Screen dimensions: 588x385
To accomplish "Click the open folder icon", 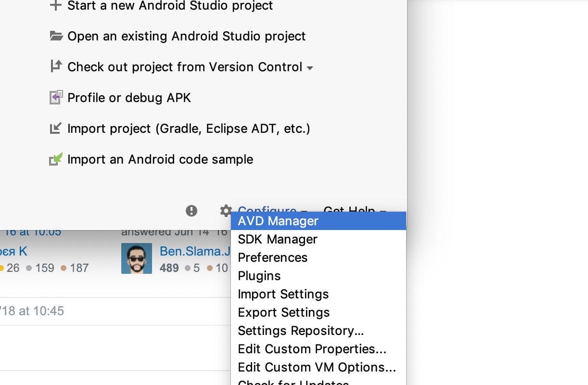I will pyautogui.click(x=56, y=36).
